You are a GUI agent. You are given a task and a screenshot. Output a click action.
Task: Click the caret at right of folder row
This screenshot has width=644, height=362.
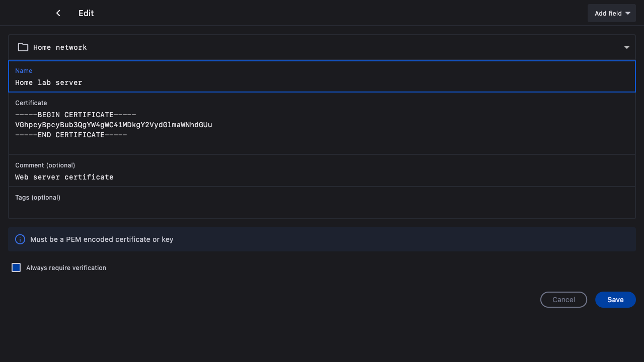[627, 47]
